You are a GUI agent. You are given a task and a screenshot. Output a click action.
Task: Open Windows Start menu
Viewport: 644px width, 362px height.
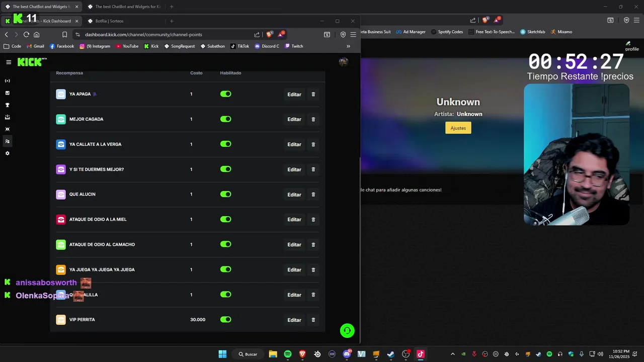(222, 354)
